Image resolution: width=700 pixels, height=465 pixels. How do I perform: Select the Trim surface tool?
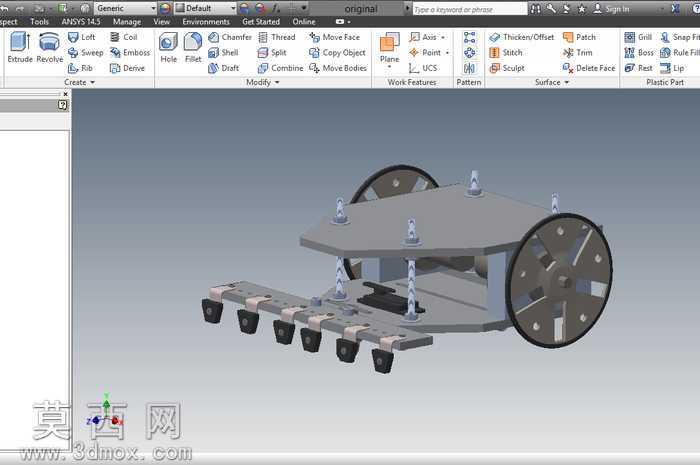click(x=578, y=53)
